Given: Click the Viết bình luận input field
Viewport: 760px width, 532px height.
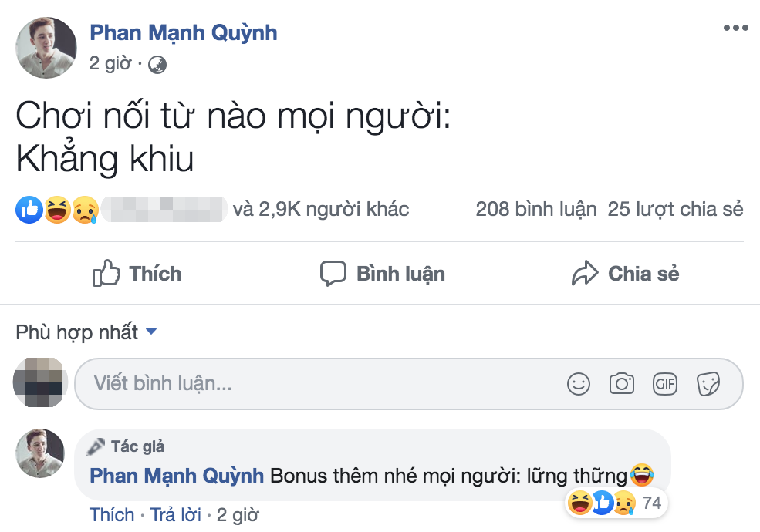Looking at the screenshot, I should pyautogui.click(x=231, y=382).
